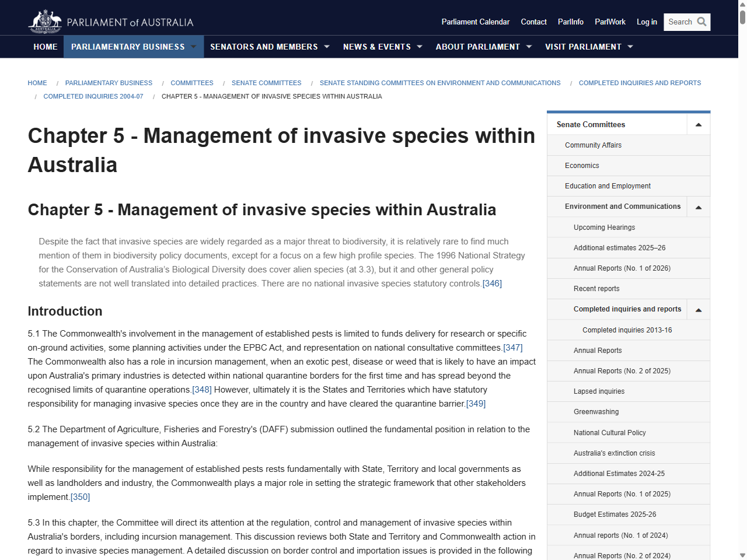Open the Parliament Calendar link

(476, 22)
